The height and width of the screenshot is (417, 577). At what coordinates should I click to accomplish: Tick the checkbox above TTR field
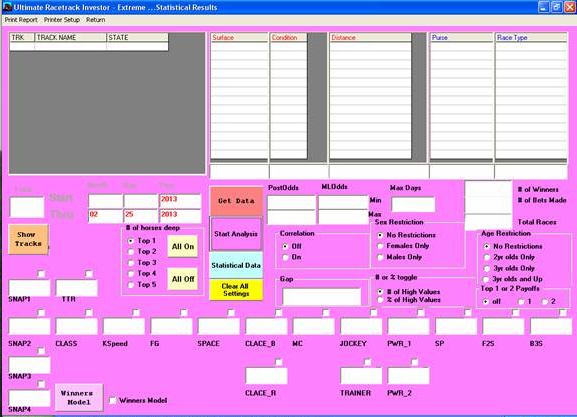pos(89,273)
